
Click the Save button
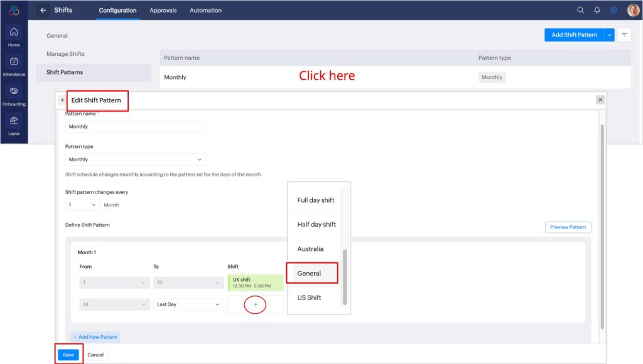click(x=68, y=355)
